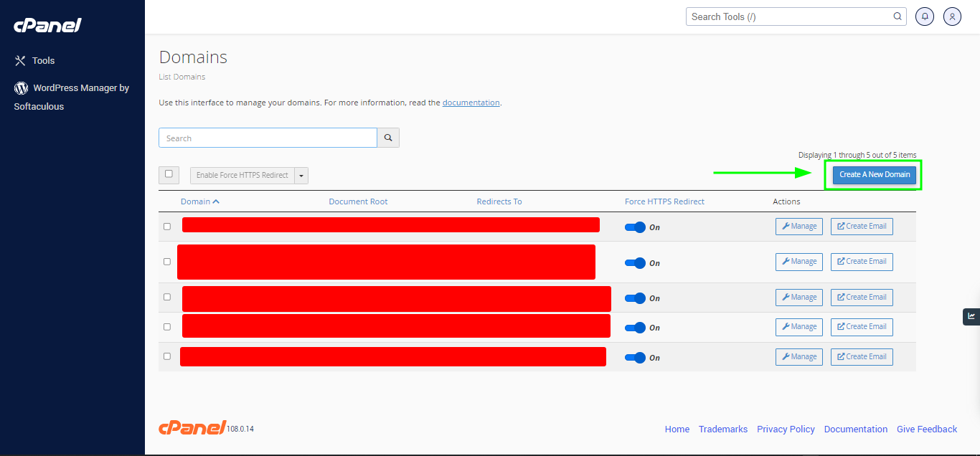980x456 pixels.
Task: Click Manage for the second domain
Action: click(798, 262)
